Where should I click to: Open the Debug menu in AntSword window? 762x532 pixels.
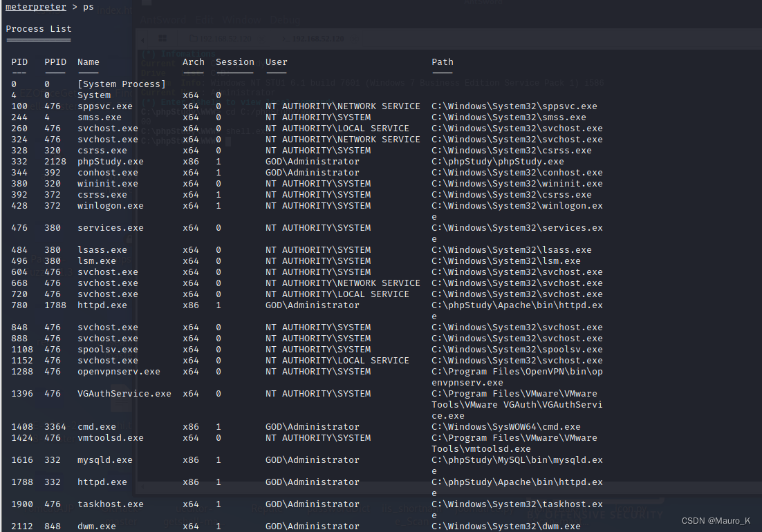[x=285, y=20]
